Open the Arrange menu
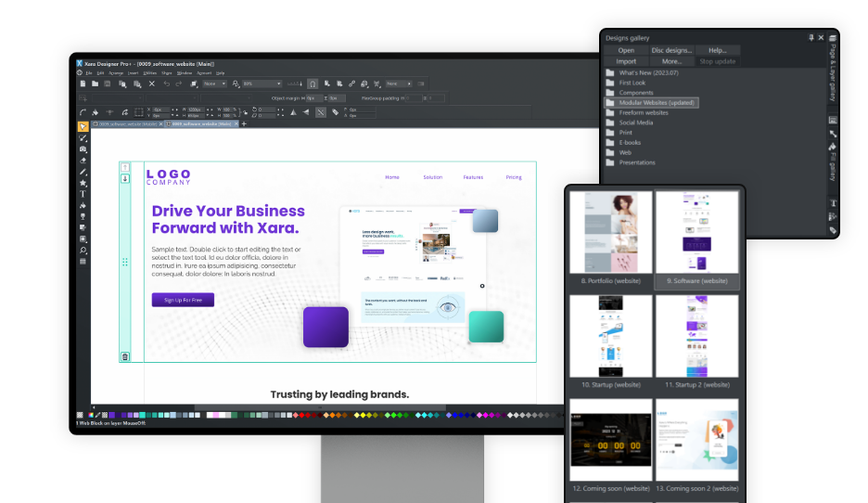 click(x=116, y=72)
